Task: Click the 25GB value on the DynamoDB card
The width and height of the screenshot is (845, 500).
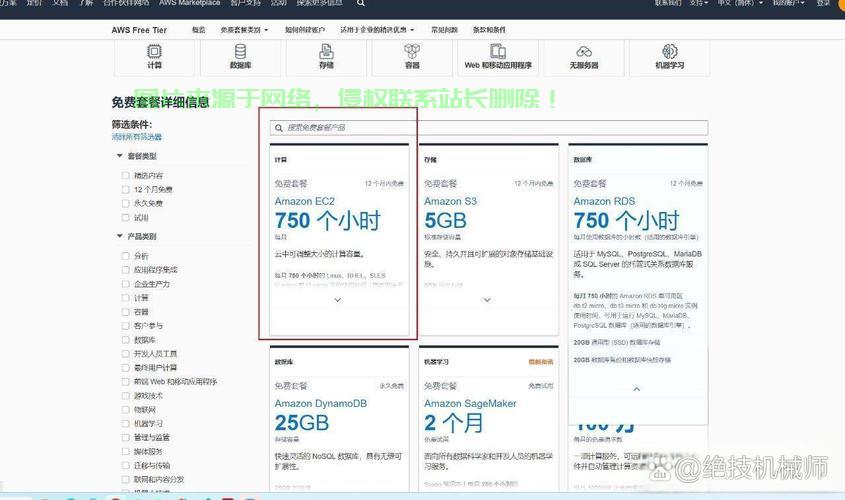Action: pyautogui.click(x=302, y=423)
